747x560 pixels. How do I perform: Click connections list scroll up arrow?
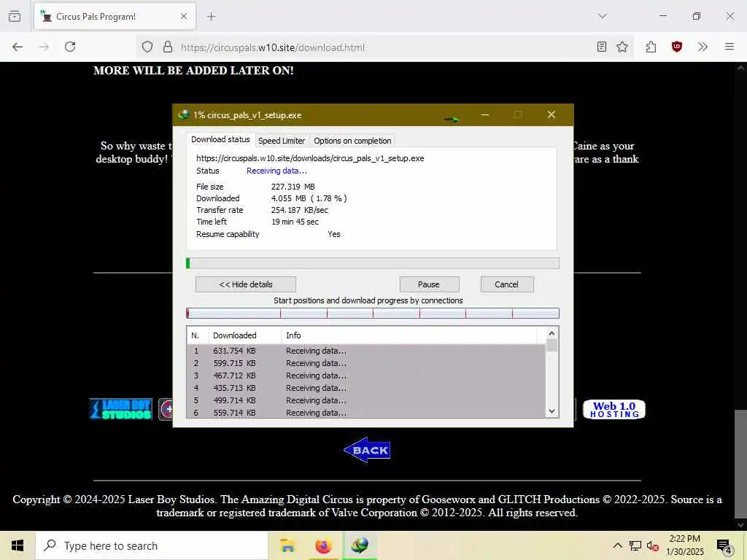[551, 333]
